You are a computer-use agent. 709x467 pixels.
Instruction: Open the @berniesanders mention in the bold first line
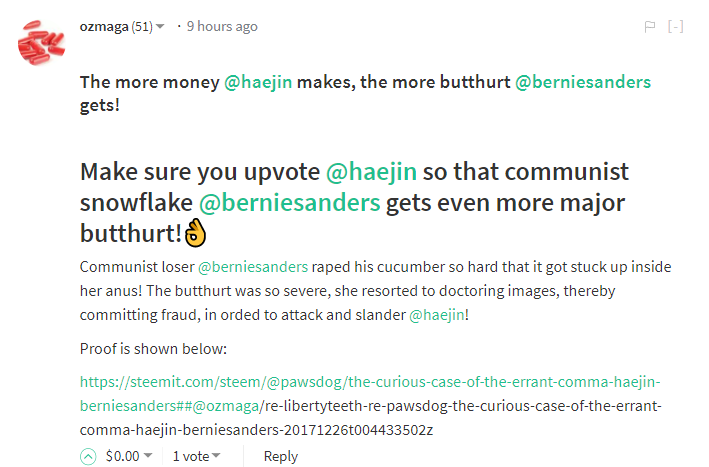point(583,82)
